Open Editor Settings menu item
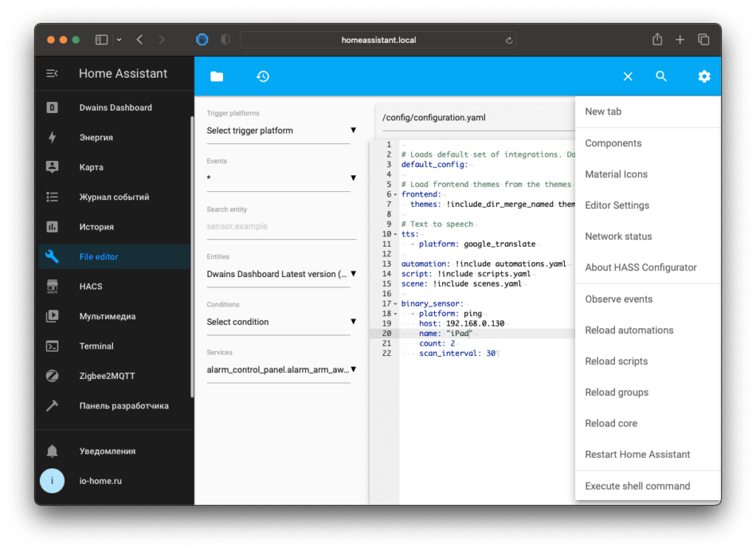Image resolution: width=756 pixels, height=551 pixels. pyautogui.click(x=648, y=205)
